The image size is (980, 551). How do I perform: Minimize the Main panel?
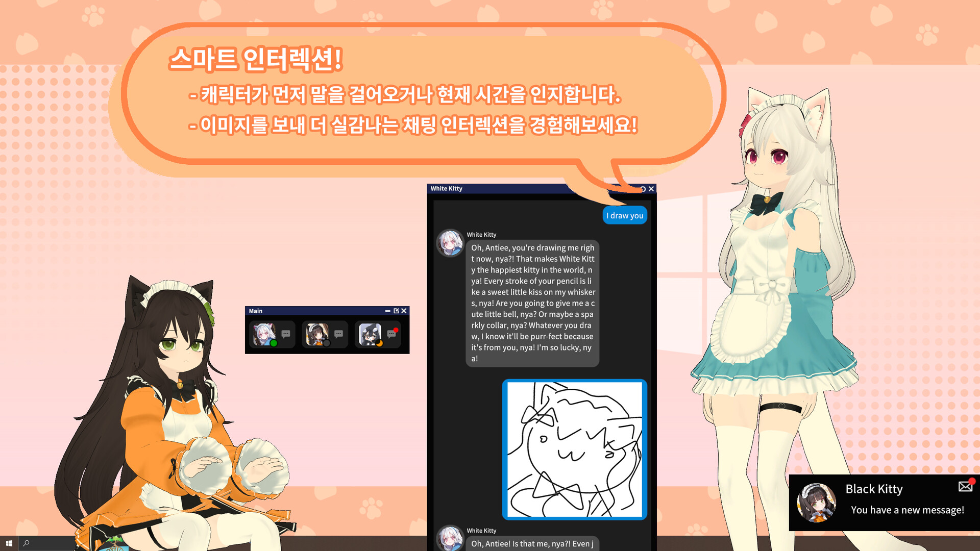click(388, 311)
